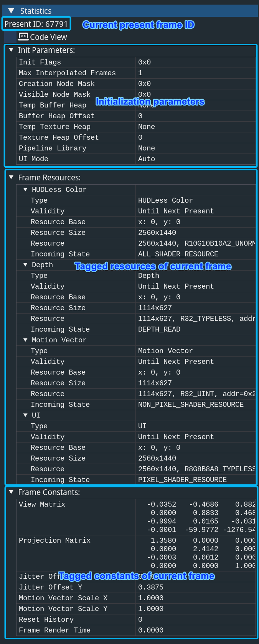Click the Statistics header title

[x=36, y=11]
